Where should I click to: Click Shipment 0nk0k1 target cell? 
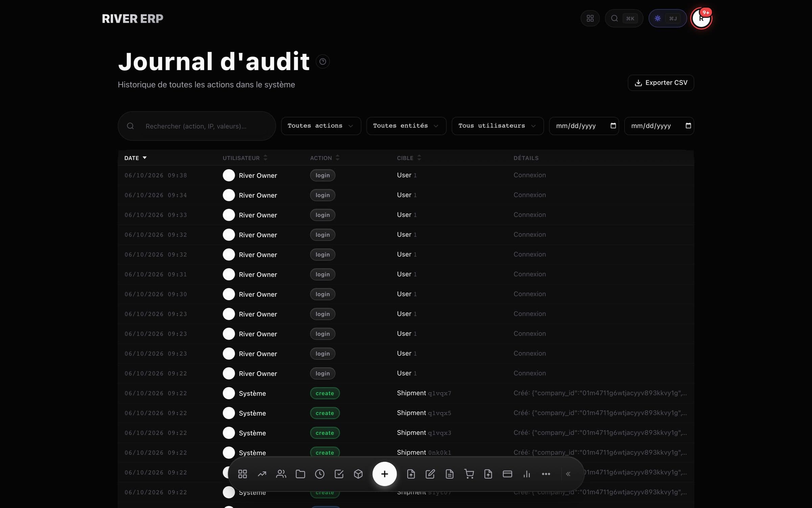[424, 452]
